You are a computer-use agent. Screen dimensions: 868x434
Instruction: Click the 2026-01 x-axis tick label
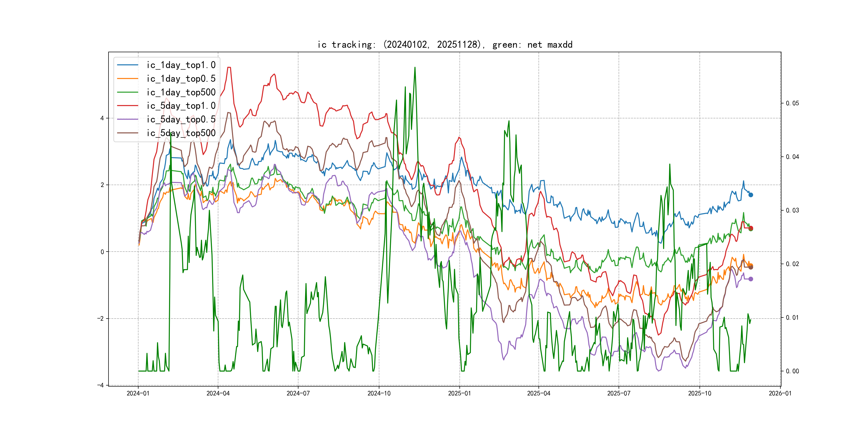point(780,393)
